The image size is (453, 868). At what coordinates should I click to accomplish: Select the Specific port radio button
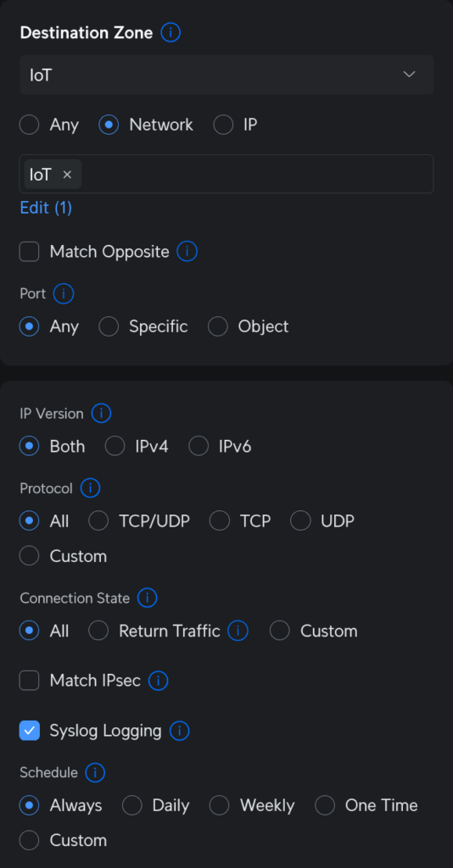[x=109, y=326]
